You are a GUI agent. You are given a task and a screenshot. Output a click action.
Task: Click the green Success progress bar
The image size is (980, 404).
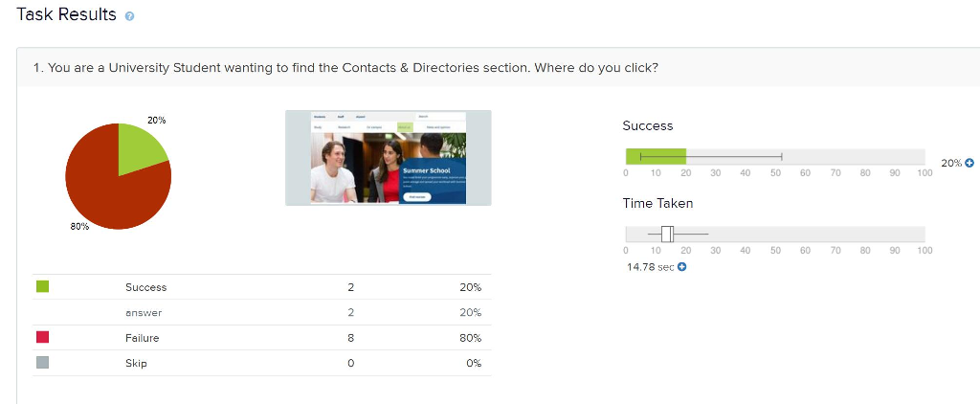pos(657,157)
